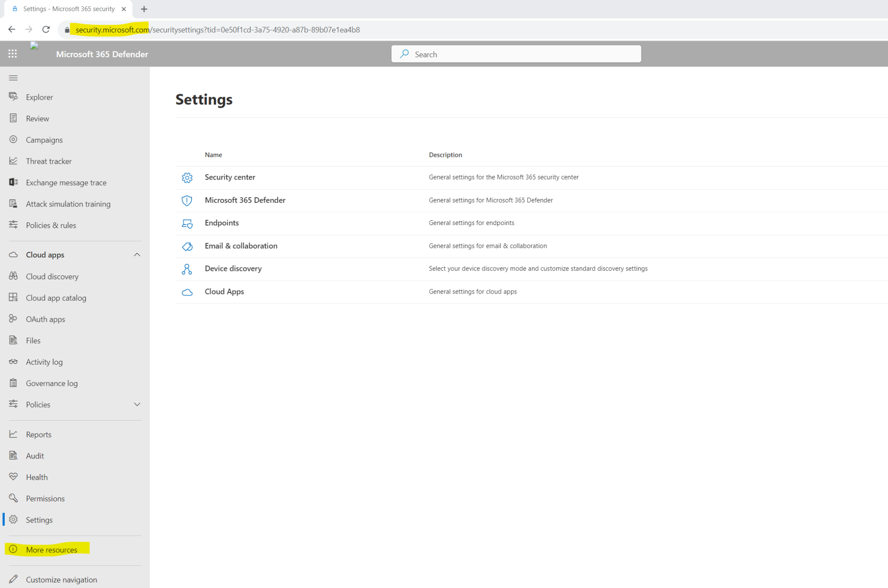The width and height of the screenshot is (888, 588).
Task: Launch Attack simulation training
Action: [68, 204]
